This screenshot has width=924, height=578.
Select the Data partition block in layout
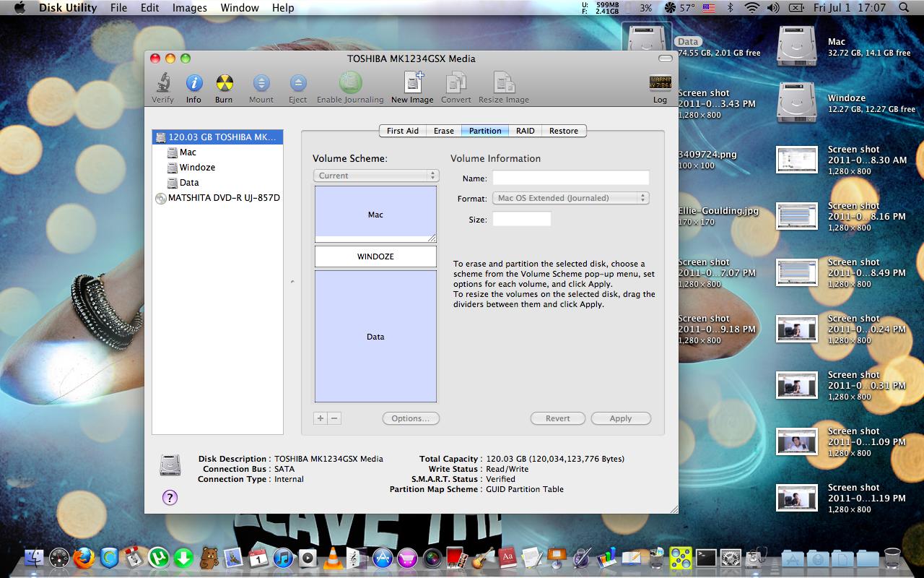coord(375,336)
